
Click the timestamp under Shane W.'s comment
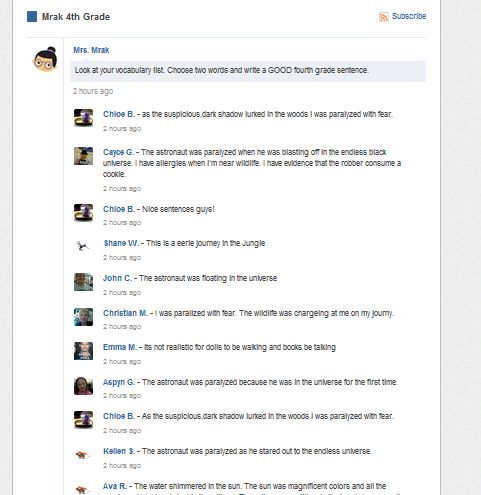click(x=122, y=257)
